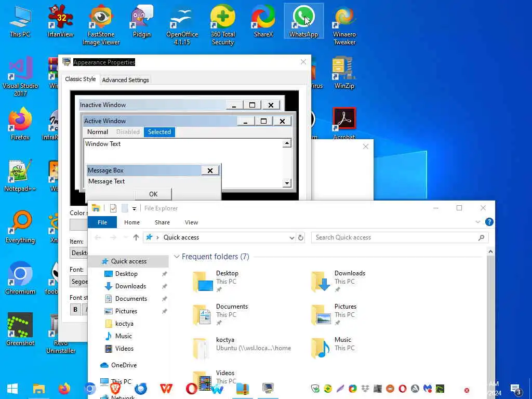Open FastStone Image Viewer shortcut
The width and height of the screenshot is (532, 399).
pos(101,25)
